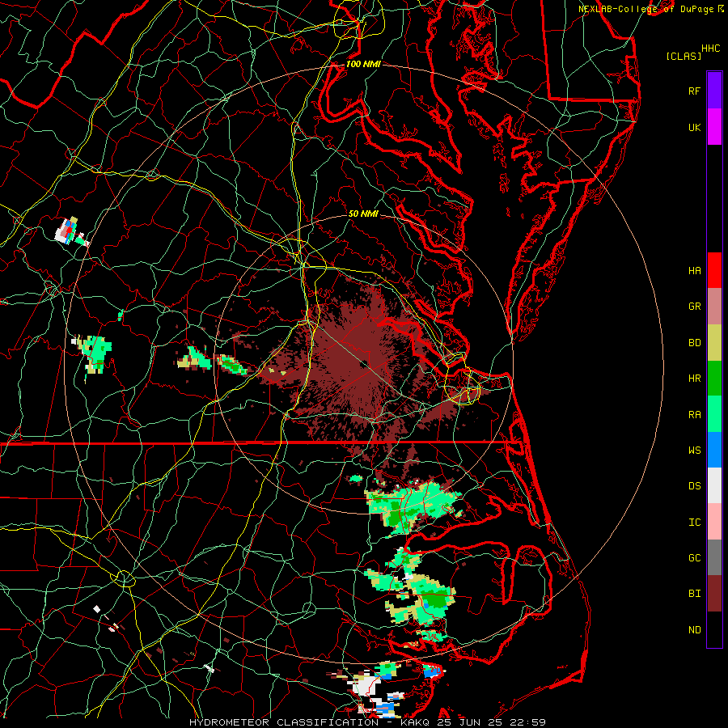Click the RA legend label
This screenshot has width=728, height=728.
point(694,415)
